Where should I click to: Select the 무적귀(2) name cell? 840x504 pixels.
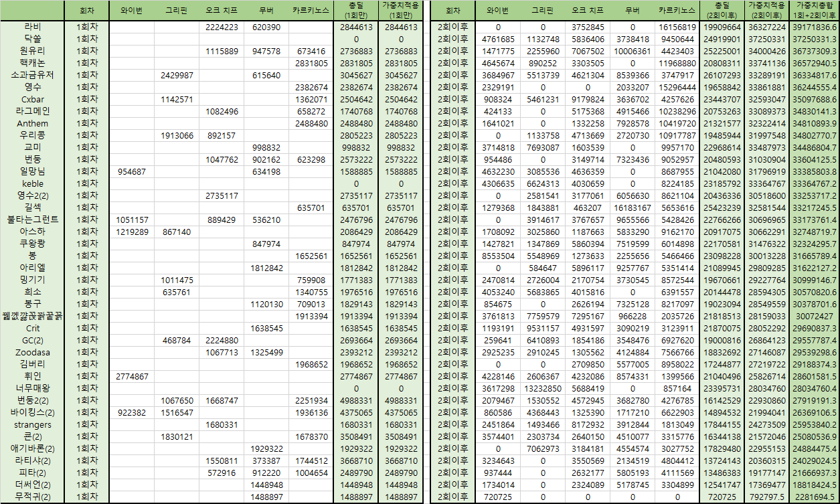[33, 497]
